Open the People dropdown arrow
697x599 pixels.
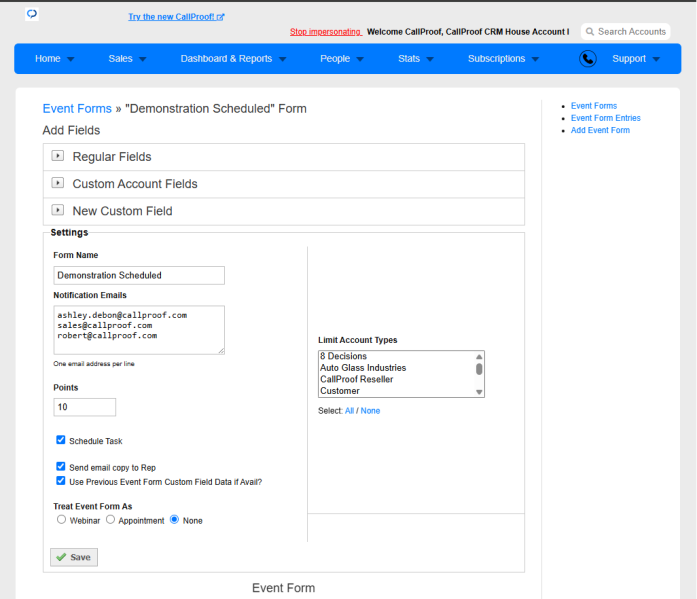point(360,59)
